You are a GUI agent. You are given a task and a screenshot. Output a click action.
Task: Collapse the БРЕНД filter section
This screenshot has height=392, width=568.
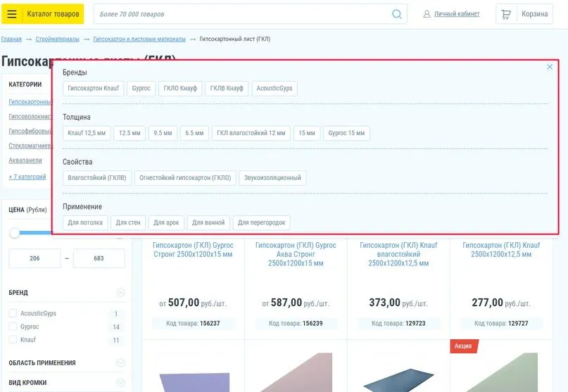[x=120, y=292]
